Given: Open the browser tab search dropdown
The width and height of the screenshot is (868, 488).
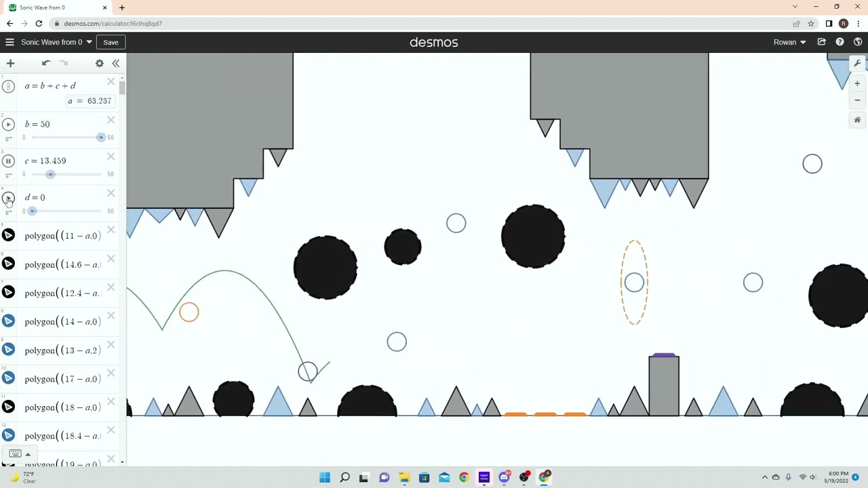Looking at the screenshot, I should point(795,7).
